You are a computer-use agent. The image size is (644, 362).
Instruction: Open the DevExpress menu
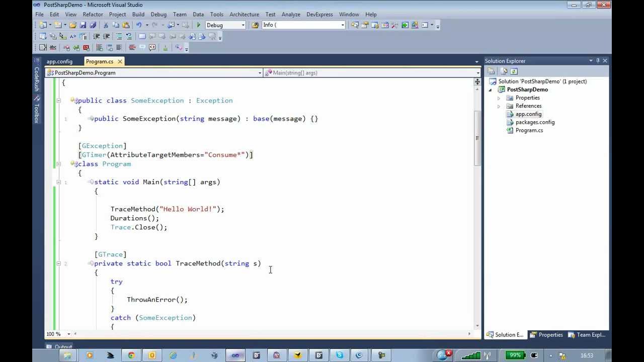click(319, 15)
